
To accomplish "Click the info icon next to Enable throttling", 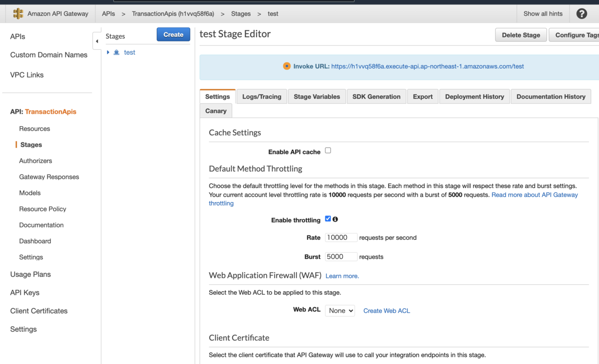I will coord(335,219).
